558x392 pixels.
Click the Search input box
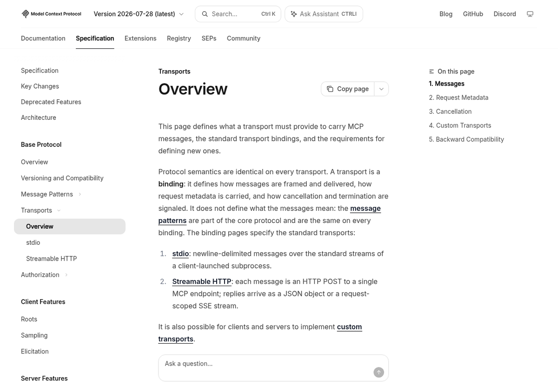[238, 14]
